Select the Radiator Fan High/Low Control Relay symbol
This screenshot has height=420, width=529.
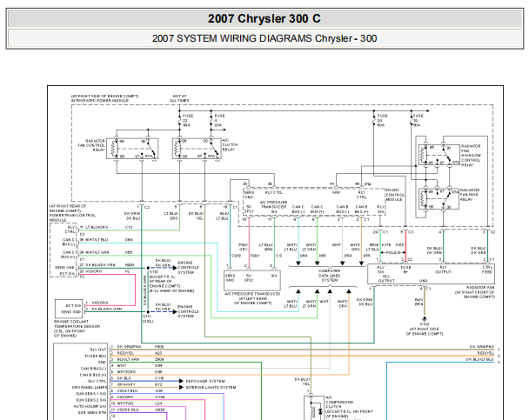pyautogui.click(x=439, y=155)
